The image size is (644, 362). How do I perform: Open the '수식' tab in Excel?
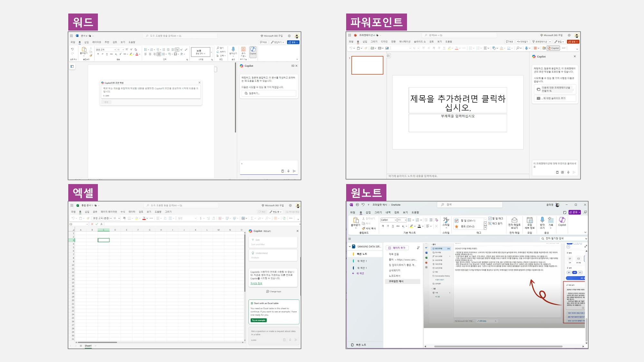click(x=123, y=212)
